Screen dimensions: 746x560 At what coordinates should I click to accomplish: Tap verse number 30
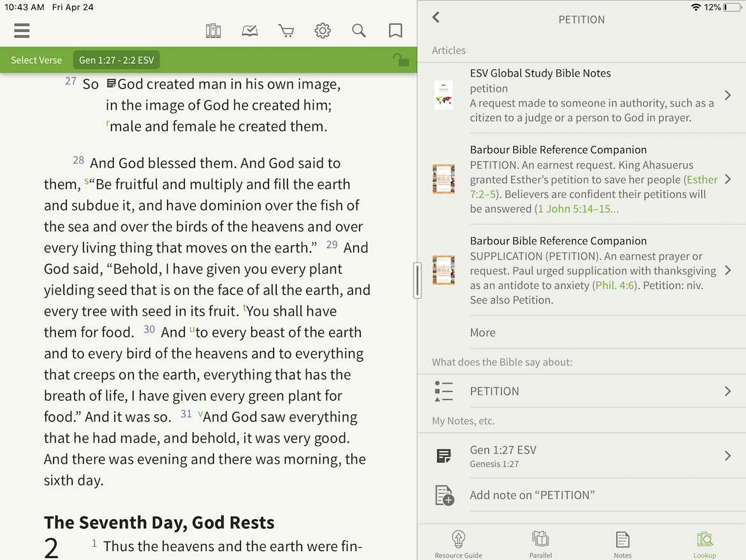tap(149, 329)
